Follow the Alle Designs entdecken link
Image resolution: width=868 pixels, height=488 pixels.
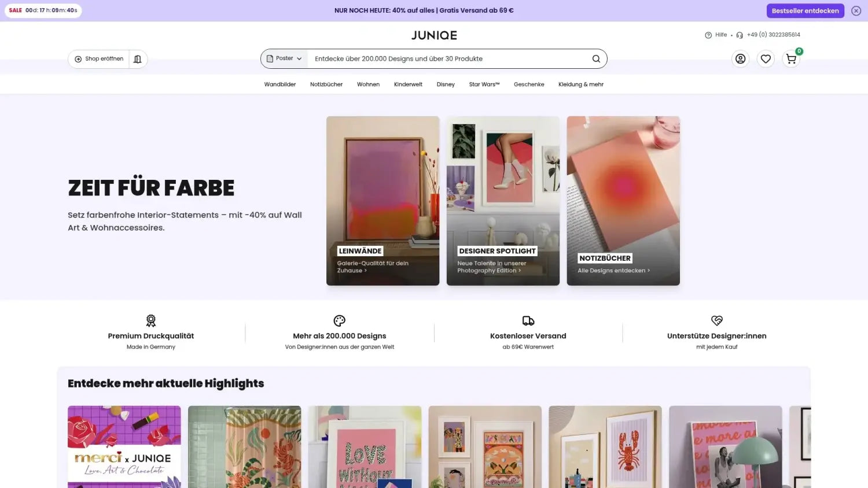[x=613, y=271]
